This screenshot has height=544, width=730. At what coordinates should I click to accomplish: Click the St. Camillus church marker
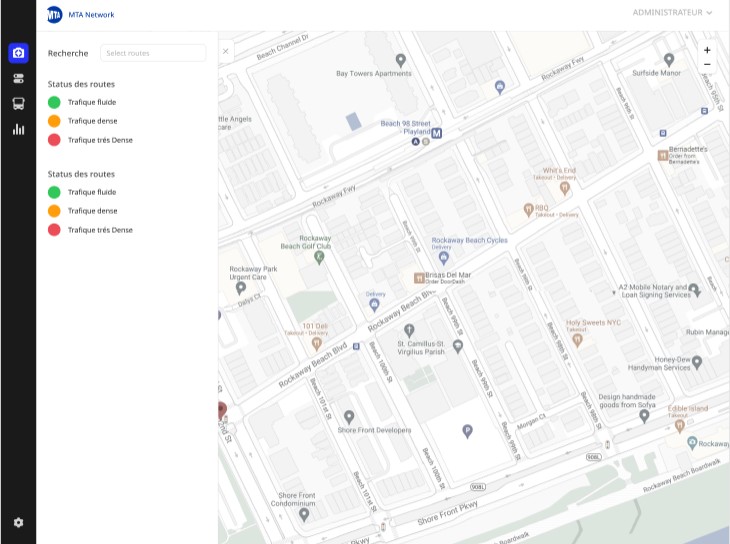coord(409,331)
